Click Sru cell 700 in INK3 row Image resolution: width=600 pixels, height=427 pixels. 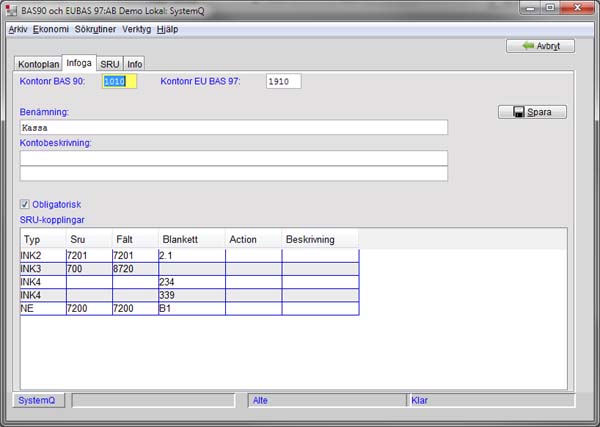(x=89, y=269)
